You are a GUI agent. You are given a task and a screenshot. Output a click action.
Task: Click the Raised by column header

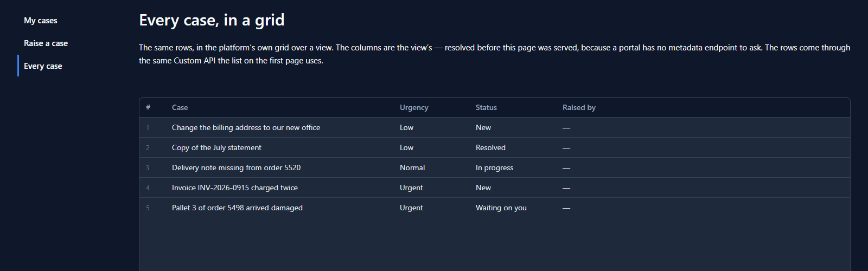click(x=579, y=107)
